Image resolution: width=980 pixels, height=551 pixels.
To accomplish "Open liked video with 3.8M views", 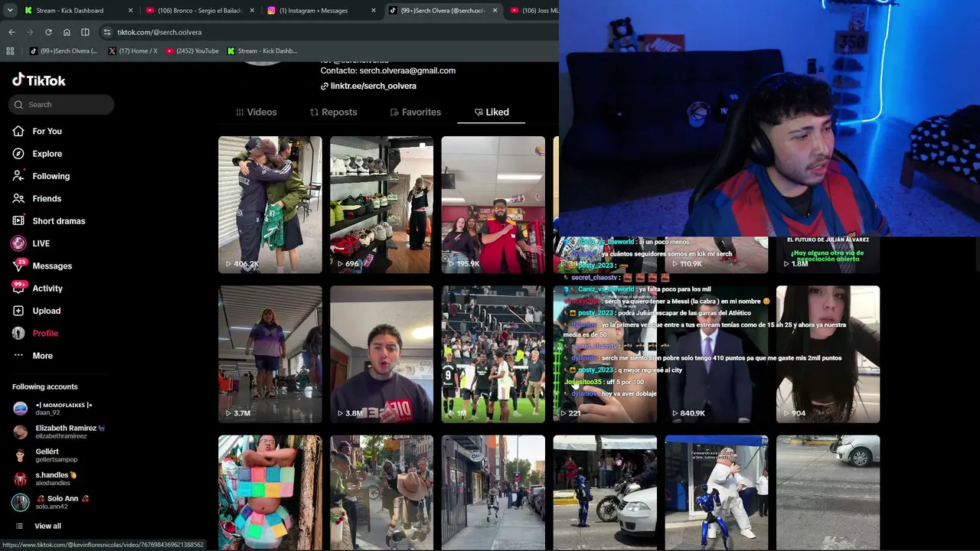I will 381,354.
